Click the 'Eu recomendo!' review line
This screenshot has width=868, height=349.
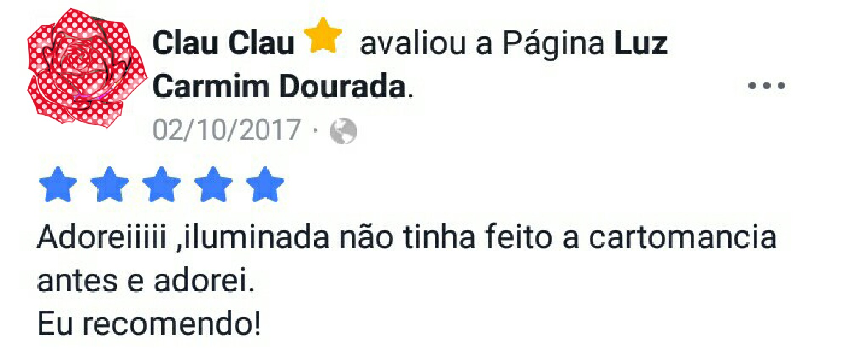click(x=149, y=324)
